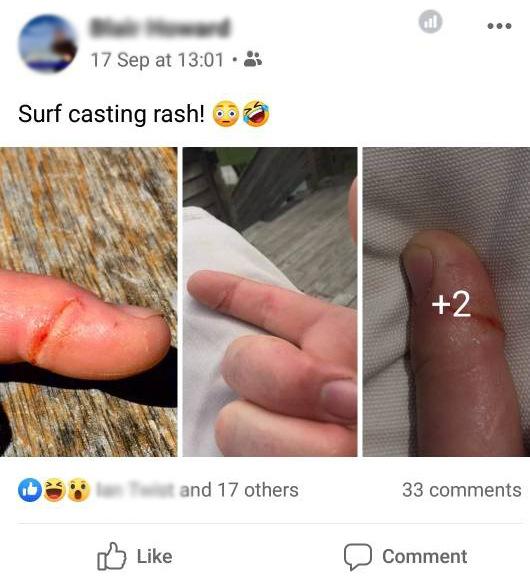This screenshot has height=586, width=530.
Task: Open the poster's profile picture
Action: (x=47, y=43)
